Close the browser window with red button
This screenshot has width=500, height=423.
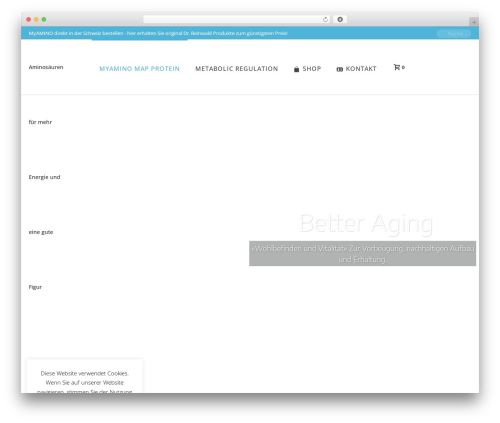tap(29, 19)
